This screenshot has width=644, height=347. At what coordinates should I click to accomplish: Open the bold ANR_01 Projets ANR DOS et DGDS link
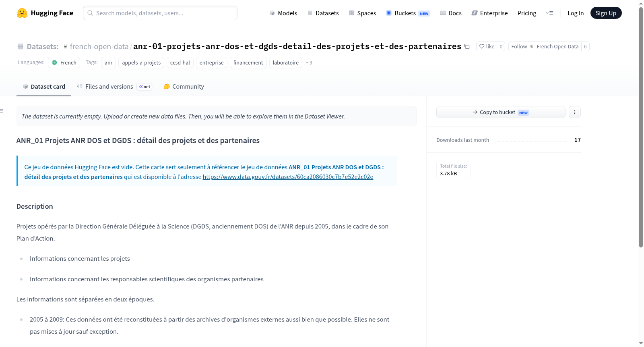pos(204,172)
